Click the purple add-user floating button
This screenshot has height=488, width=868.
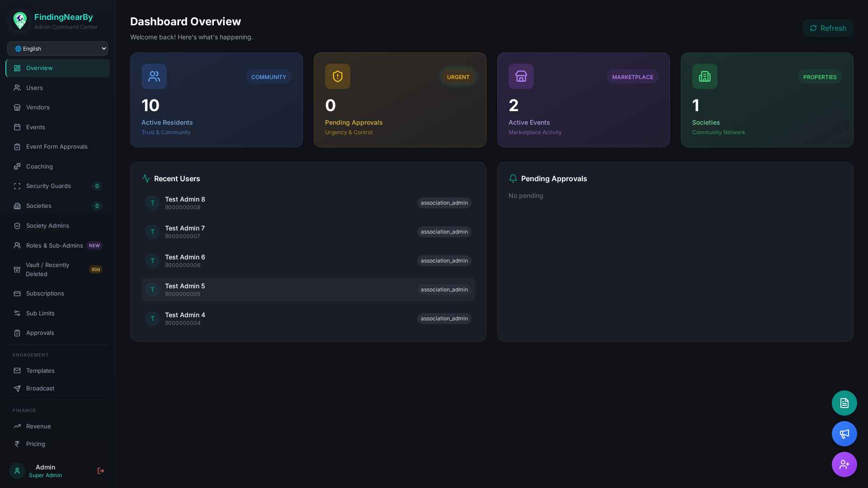tap(844, 465)
